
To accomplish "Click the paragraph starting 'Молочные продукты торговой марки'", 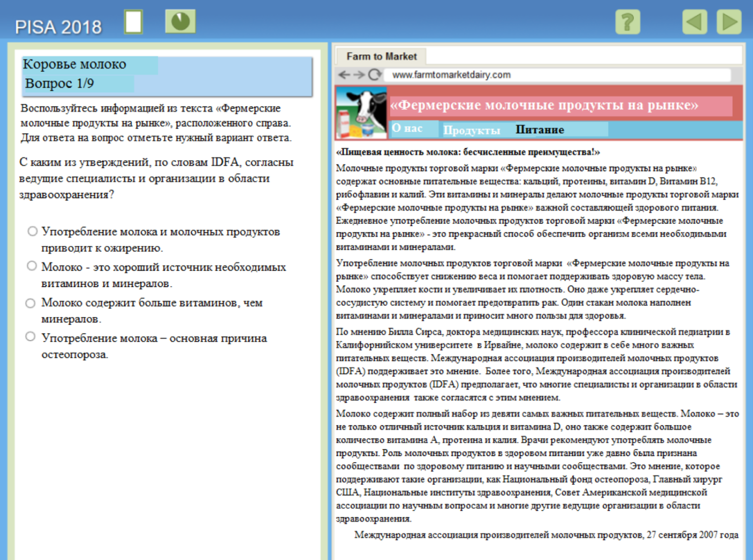I will (538, 207).
